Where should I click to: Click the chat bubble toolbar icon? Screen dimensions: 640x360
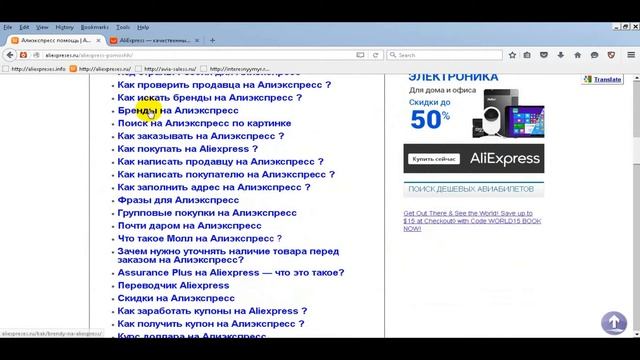point(594,55)
